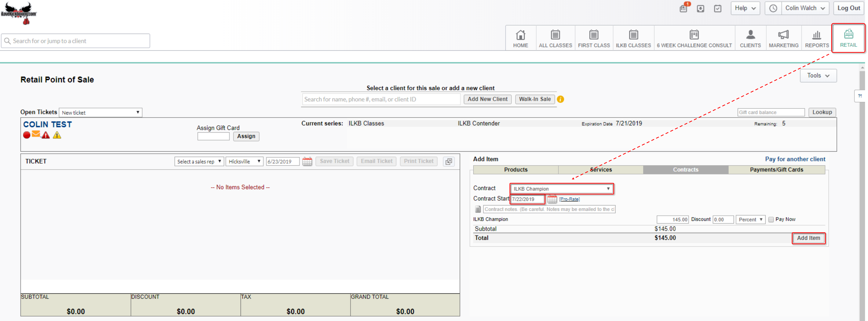Open the Contract ILKB Champion dropdown
868x321 pixels.
(562, 189)
